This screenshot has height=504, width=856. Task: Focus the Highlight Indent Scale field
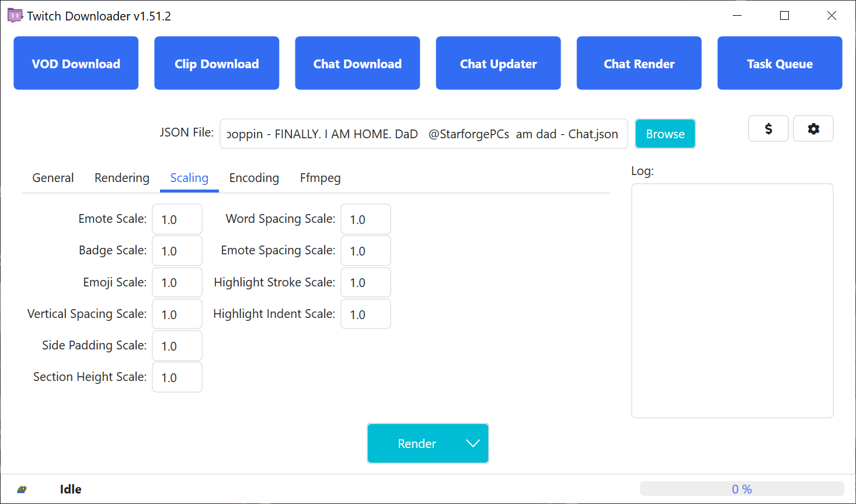366,314
